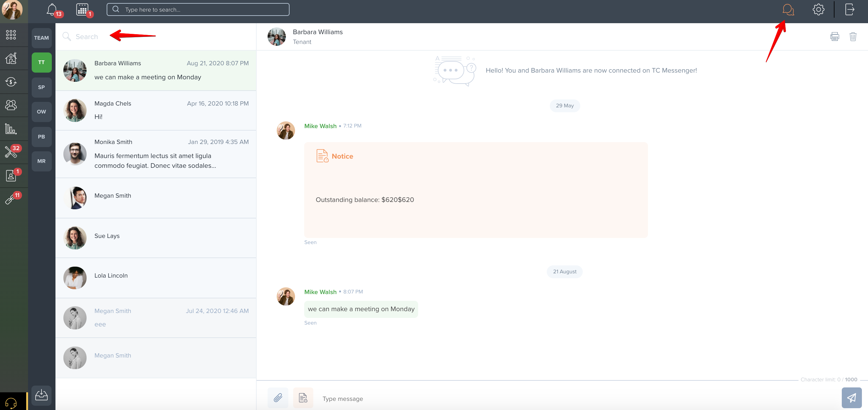Viewport: 868px width, 410px height.
Task: Open the reports bar chart icon
Action: 11,129
